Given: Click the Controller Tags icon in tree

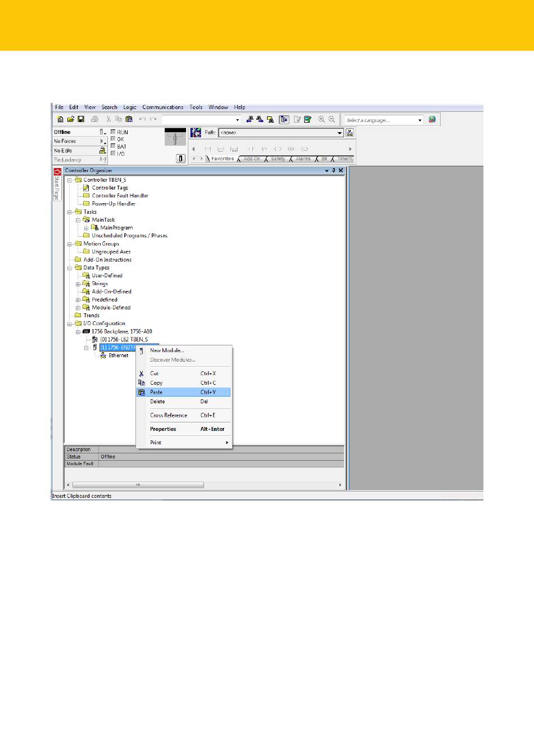Looking at the screenshot, I should (x=86, y=188).
